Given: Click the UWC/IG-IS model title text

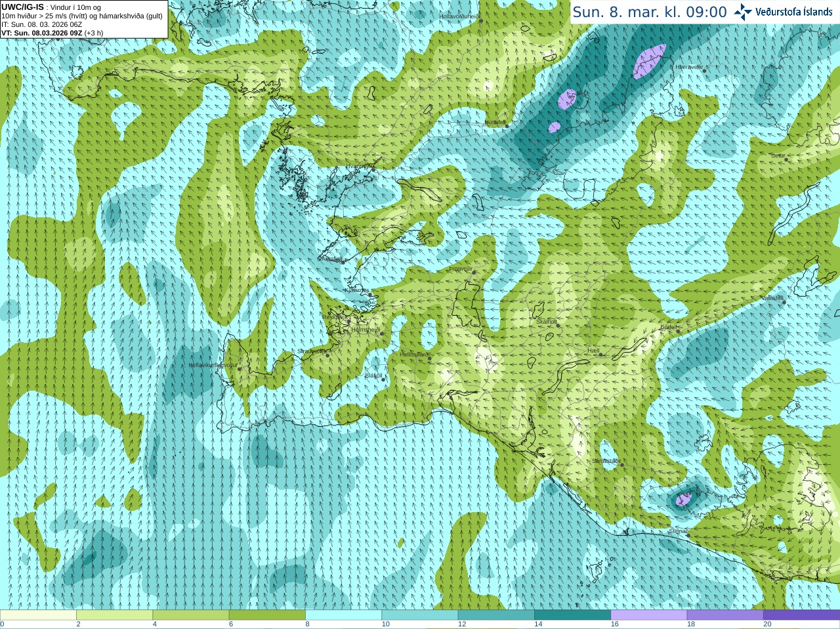Looking at the screenshot, I should pyautogui.click(x=22, y=7).
